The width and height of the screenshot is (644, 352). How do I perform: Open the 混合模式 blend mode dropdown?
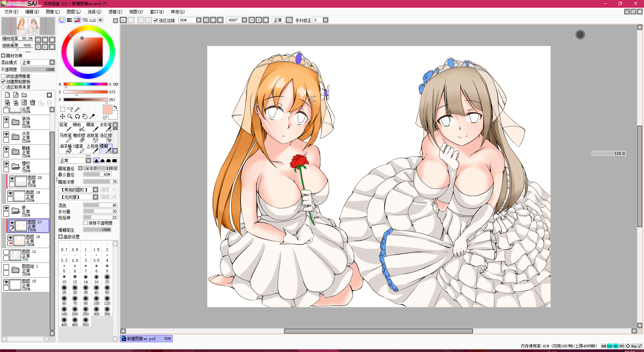(52, 62)
